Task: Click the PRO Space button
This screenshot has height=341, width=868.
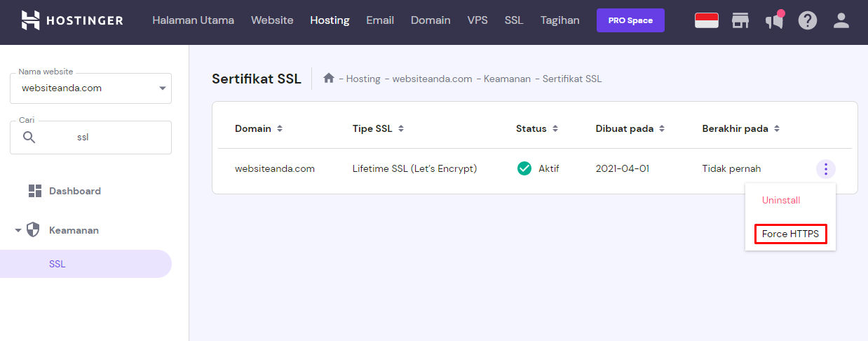Action: [630, 20]
